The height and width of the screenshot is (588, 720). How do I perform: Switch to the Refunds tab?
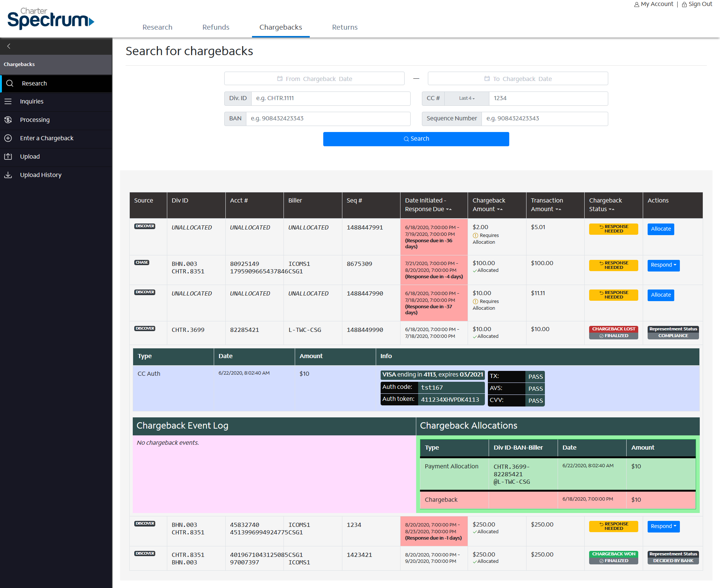pyautogui.click(x=216, y=27)
